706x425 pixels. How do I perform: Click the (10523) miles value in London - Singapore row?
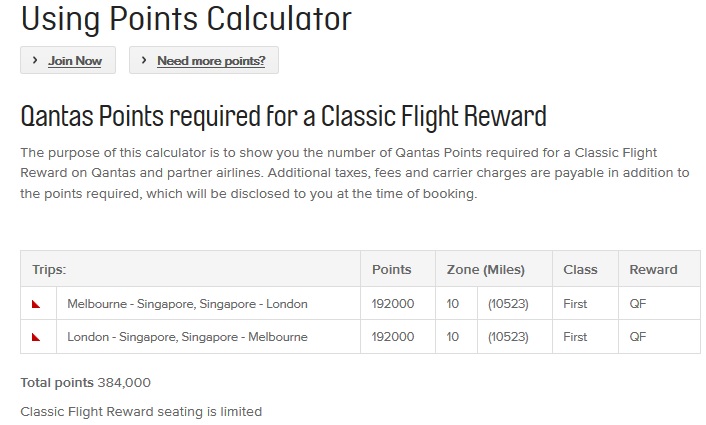(x=507, y=337)
